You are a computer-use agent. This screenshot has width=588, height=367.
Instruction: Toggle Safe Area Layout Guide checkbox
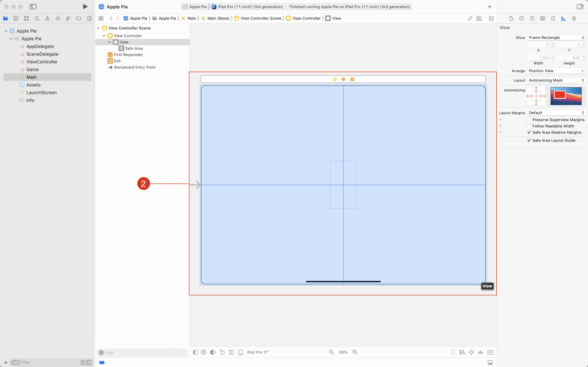(x=529, y=140)
